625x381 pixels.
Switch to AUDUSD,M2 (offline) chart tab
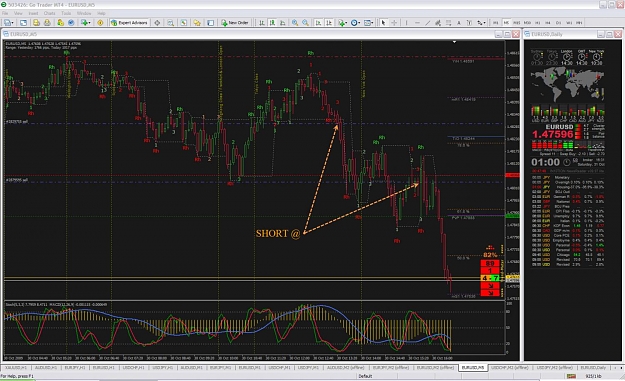[346, 367]
